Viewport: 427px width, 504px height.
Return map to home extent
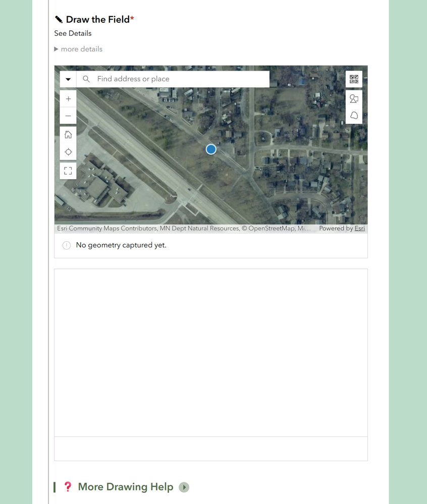68,135
